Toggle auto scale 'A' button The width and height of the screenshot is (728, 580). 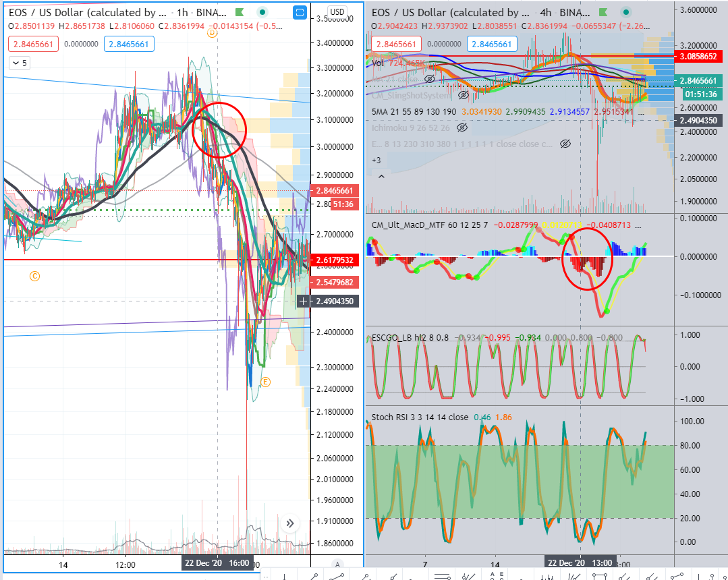(x=337, y=564)
